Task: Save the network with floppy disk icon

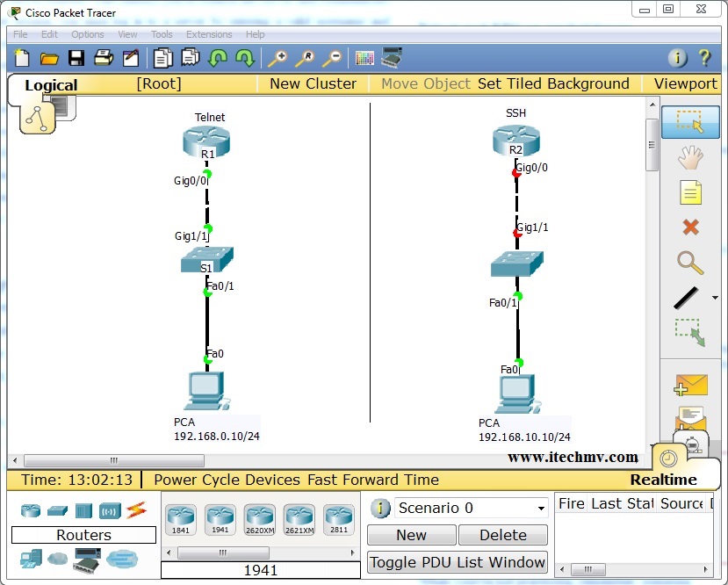Action: [x=76, y=58]
